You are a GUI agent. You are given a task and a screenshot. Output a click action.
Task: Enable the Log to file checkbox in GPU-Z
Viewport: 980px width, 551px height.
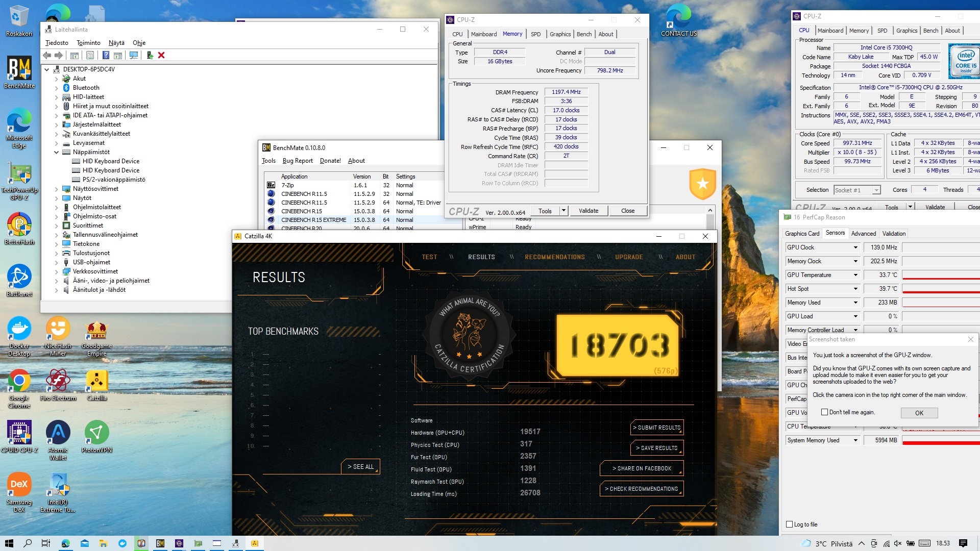point(790,524)
